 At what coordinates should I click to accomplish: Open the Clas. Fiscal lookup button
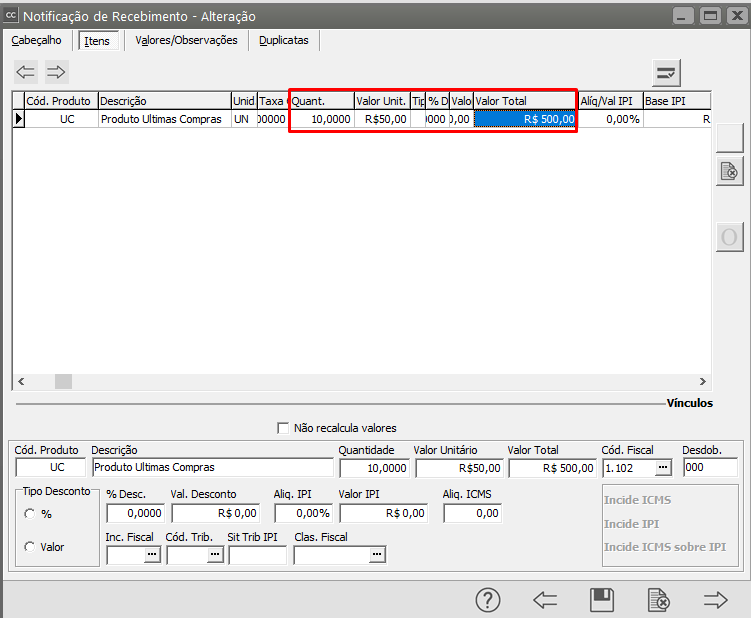377,555
